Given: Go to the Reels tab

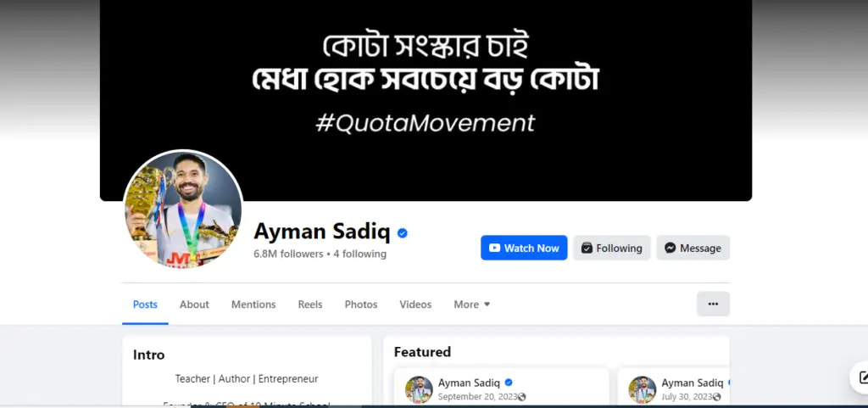Looking at the screenshot, I should point(310,305).
